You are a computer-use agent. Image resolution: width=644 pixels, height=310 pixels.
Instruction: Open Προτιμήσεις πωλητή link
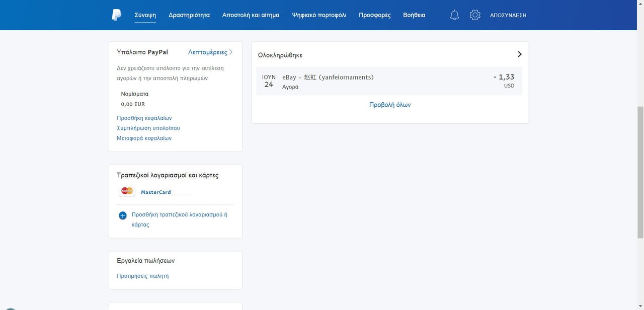click(143, 276)
